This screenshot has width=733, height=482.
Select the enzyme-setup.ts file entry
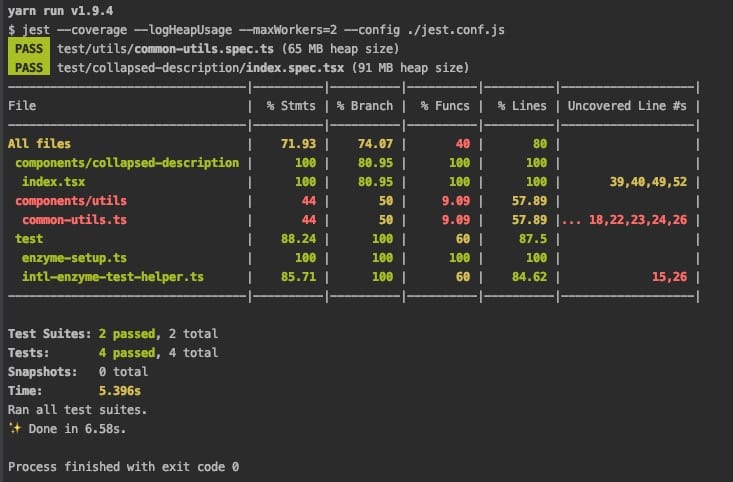(74, 258)
